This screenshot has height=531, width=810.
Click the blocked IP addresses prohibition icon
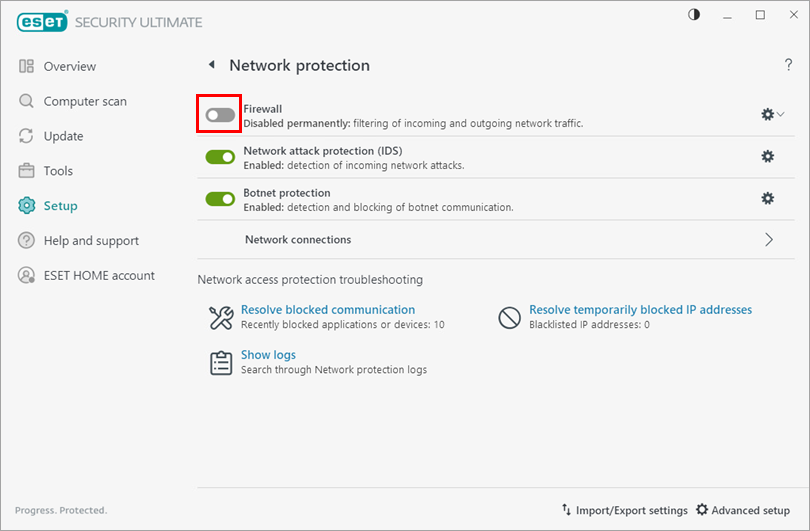(x=510, y=318)
